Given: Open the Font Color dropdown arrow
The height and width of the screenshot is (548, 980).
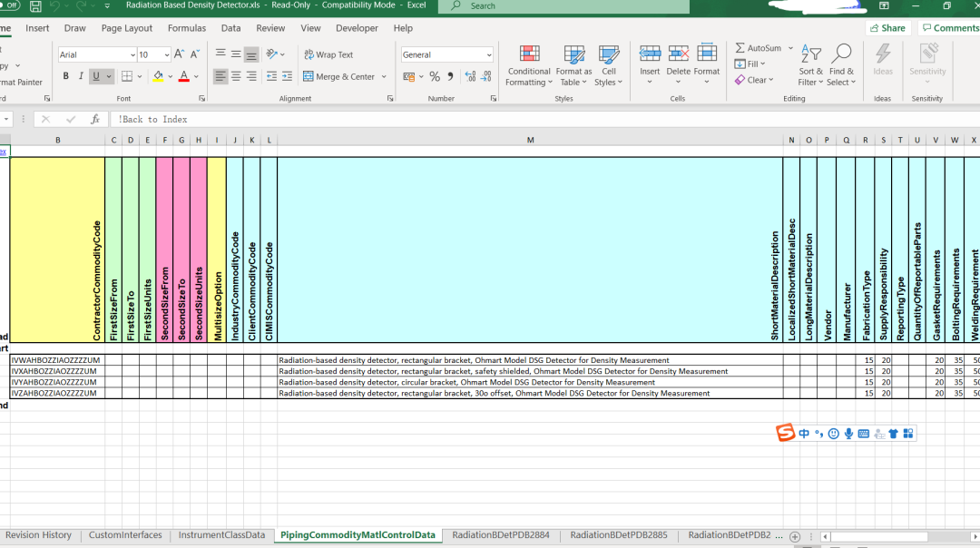Looking at the screenshot, I should pos(196,76).
